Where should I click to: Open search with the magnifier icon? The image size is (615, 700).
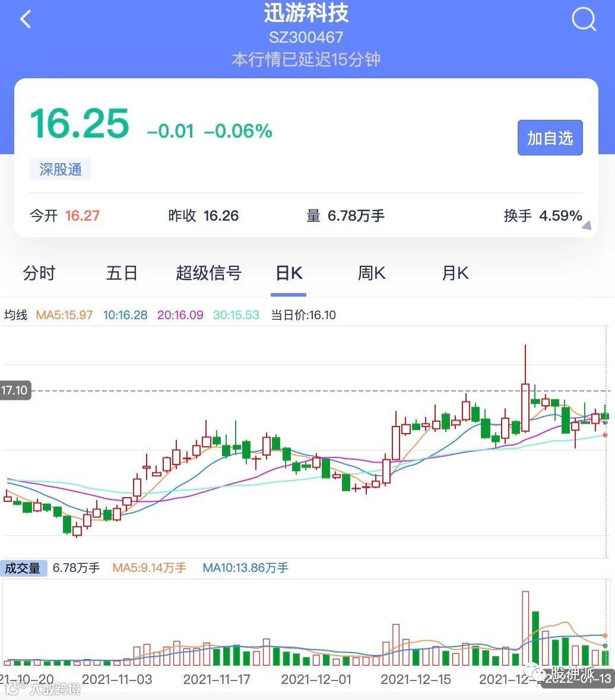tap(584, 19)
